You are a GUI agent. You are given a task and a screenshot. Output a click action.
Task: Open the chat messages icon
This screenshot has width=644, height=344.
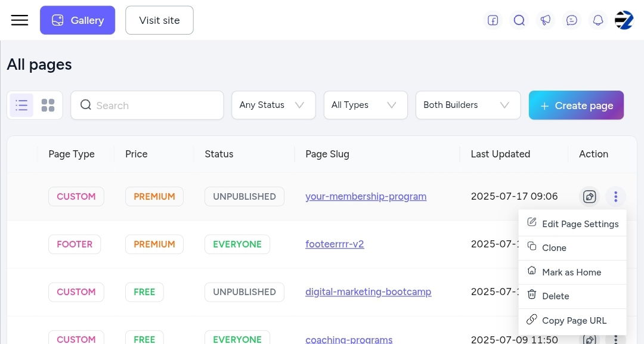[572, 20]
